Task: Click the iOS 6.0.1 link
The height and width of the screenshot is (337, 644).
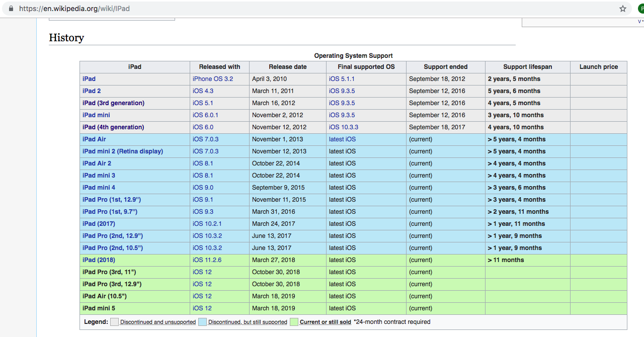Action: (x=205, y=115)
